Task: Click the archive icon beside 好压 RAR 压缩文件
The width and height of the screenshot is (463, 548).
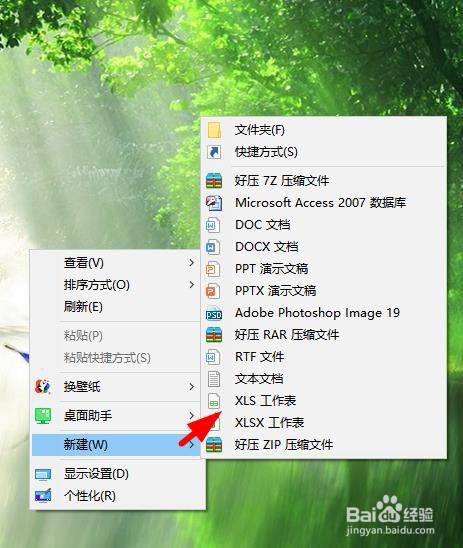Action: [x=214, y=335]
